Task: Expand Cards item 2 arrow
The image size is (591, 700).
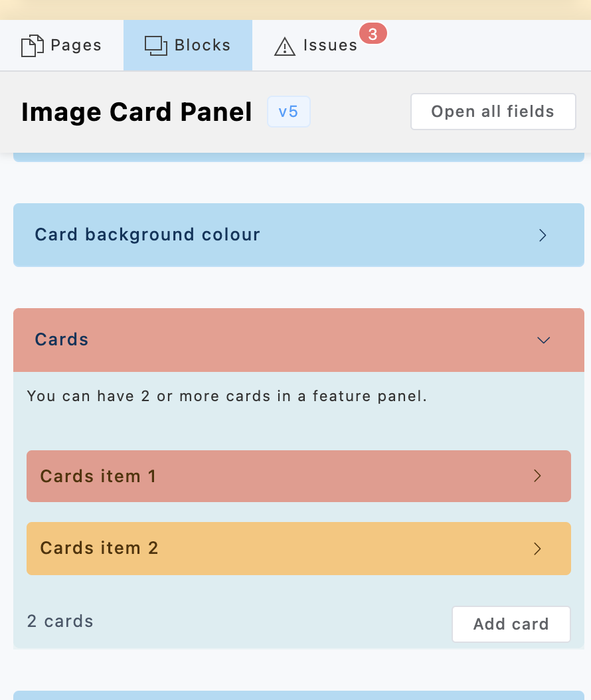Action: coord(538,549)
